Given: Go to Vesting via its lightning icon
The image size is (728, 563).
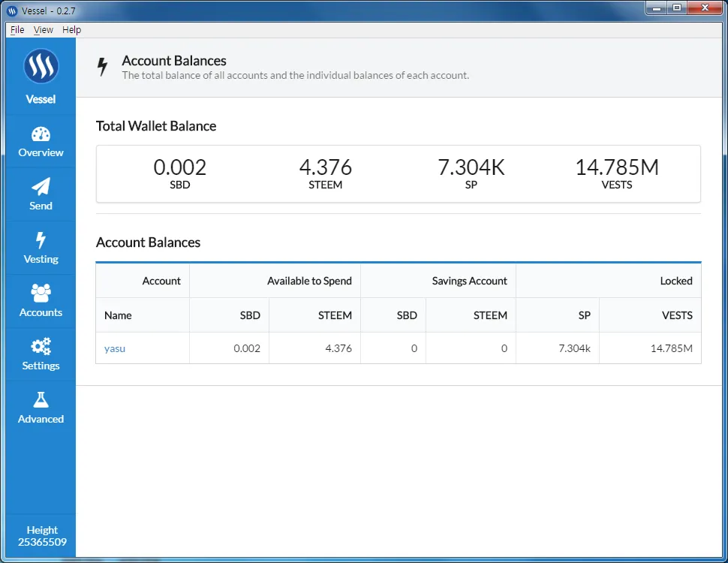Looking at the screenshot, I should (x=41, y=240).
